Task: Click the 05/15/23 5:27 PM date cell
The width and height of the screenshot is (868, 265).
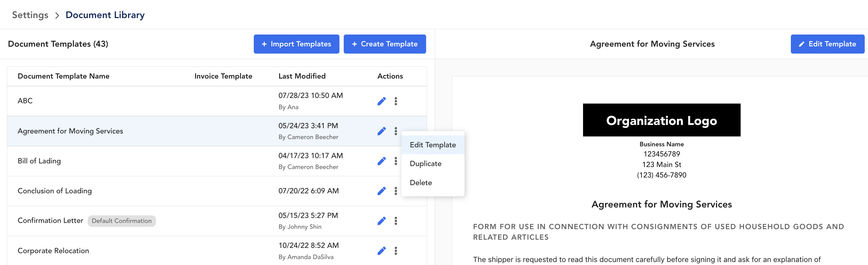Action: click(308, 216)
